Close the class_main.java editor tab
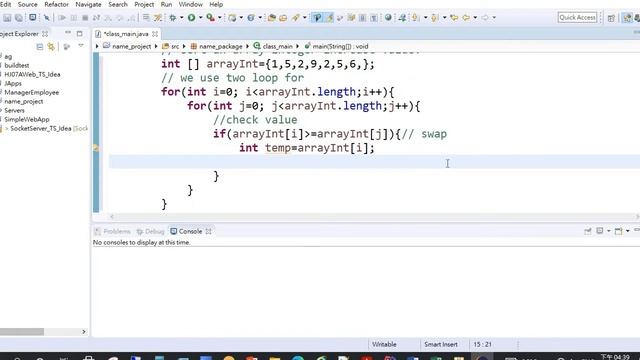Viewport: 640px width, 360px height. (x=155, y=34)
